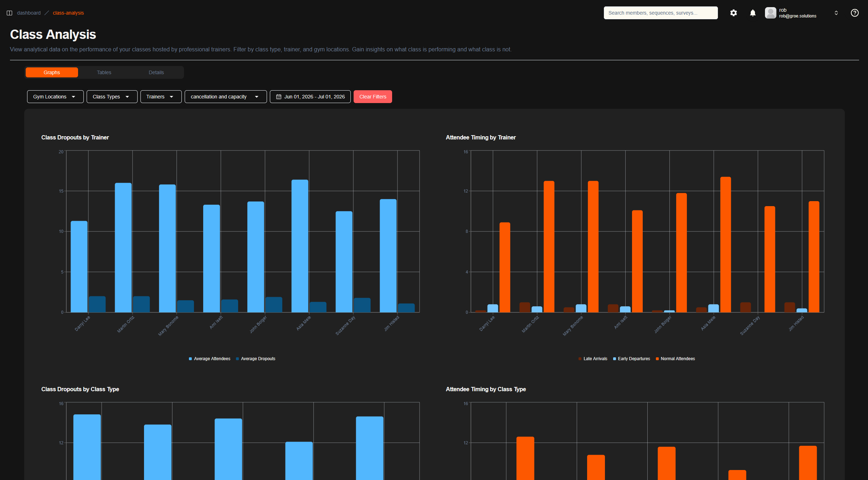Switch to the Tables tab
Image resolution: width=868 pixels, height=480 pixels.
(104, 72)
